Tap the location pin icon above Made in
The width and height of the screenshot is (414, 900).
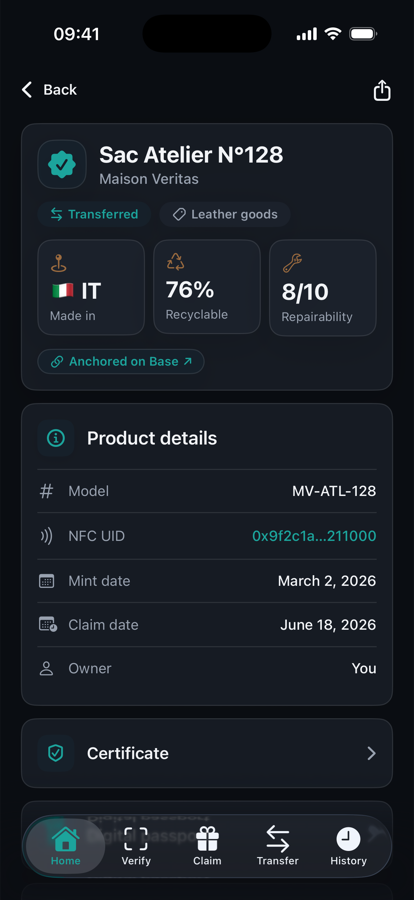tap(59, 263)
